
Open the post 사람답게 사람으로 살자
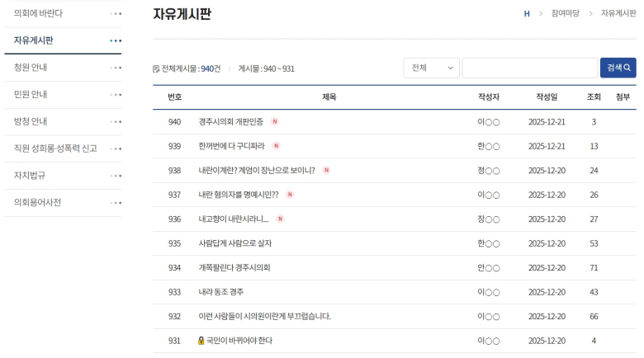234,243
